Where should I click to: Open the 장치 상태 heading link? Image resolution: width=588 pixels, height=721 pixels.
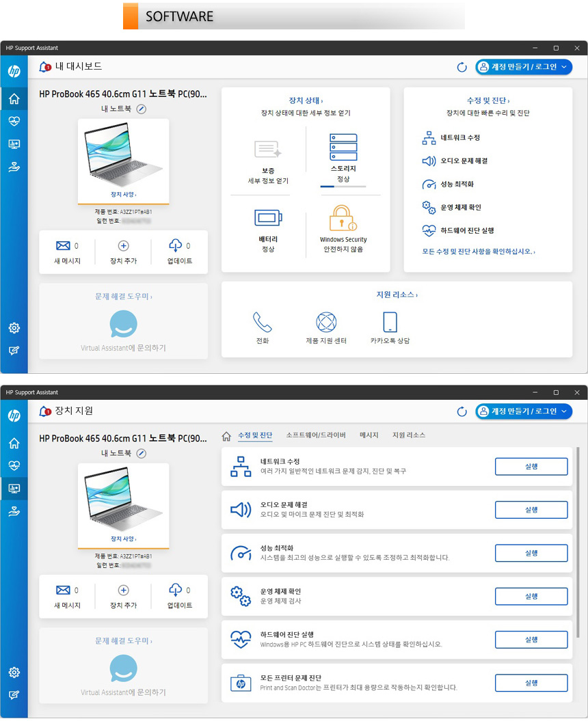coord(306,100)
